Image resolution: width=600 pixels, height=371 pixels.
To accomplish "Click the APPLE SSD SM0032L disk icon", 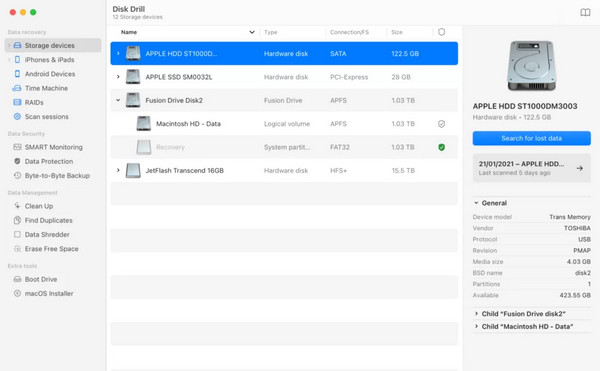I will click(133, 76).
